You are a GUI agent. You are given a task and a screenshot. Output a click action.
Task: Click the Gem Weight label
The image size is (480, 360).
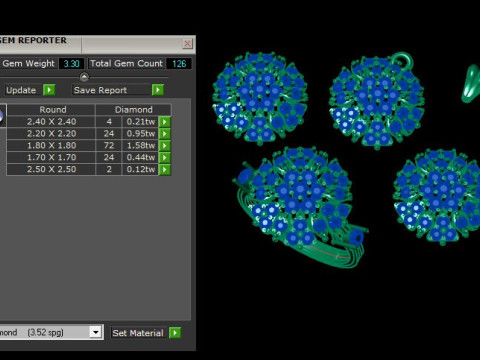point(28,63)
